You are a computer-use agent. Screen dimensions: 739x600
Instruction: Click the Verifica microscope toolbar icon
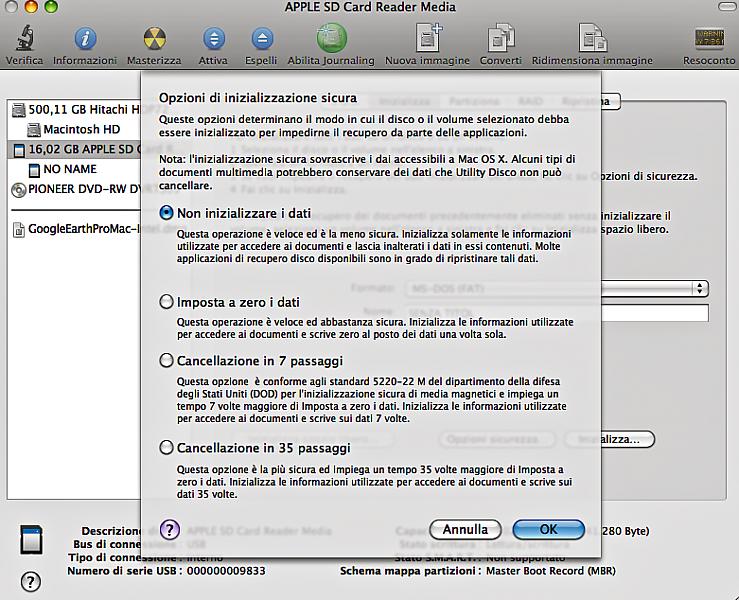[25, 38]
